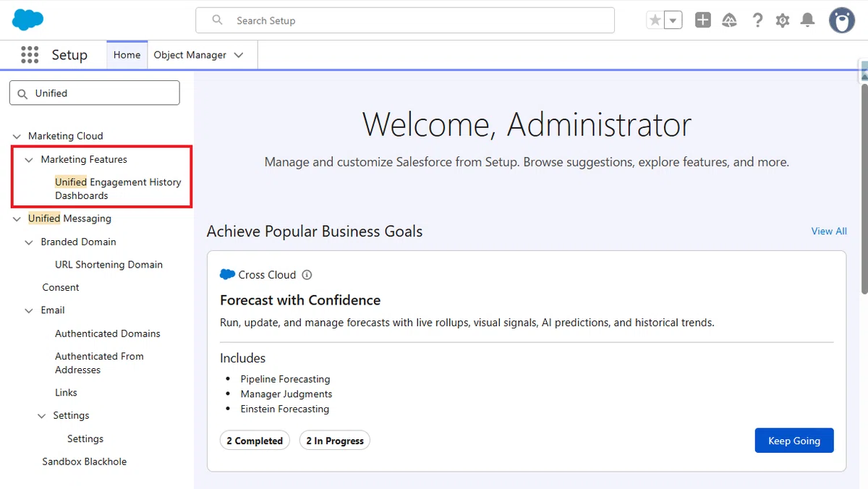Open the Help question mark icon
868x489 pixels.
coord(757,20)
